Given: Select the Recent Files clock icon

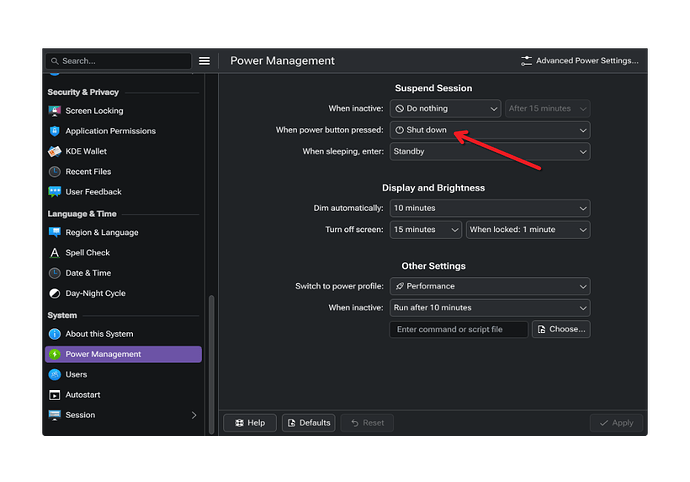Looking at the screenshot, I should click(55, 172).
